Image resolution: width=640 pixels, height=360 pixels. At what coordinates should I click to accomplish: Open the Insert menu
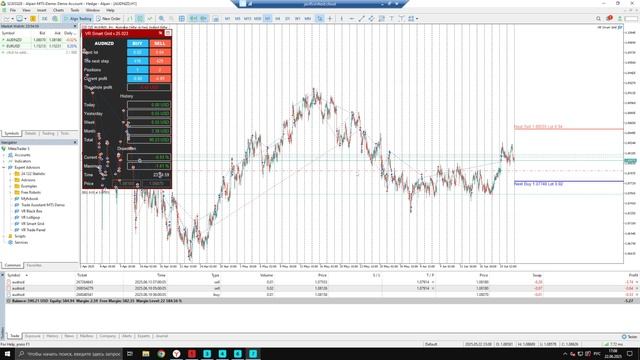42,10
